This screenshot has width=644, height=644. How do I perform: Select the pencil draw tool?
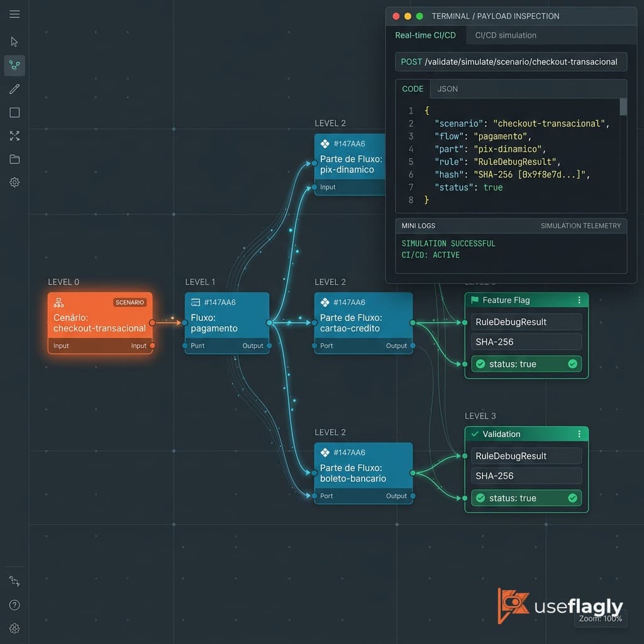point(14,89)
